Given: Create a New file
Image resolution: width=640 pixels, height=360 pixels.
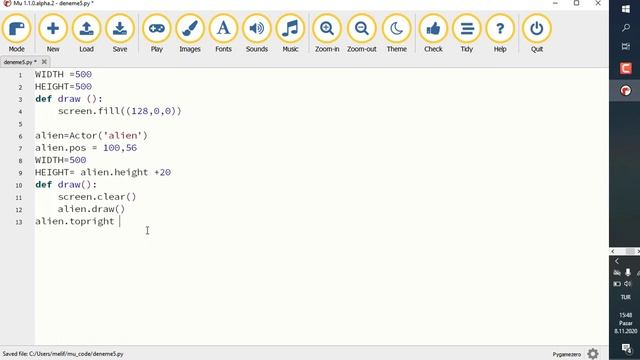Looking at the screenshot, I should pyautogui.click(x=53, y=33).
